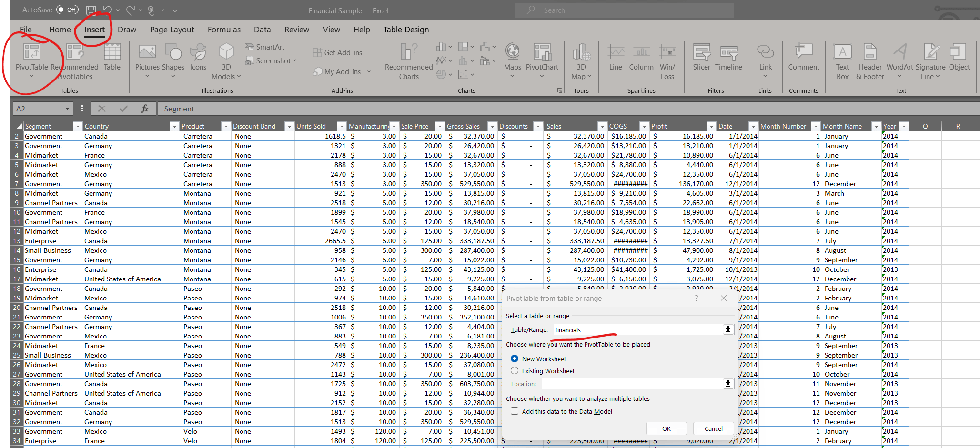Expand the My Add-ins dropdown

point(369,72)
